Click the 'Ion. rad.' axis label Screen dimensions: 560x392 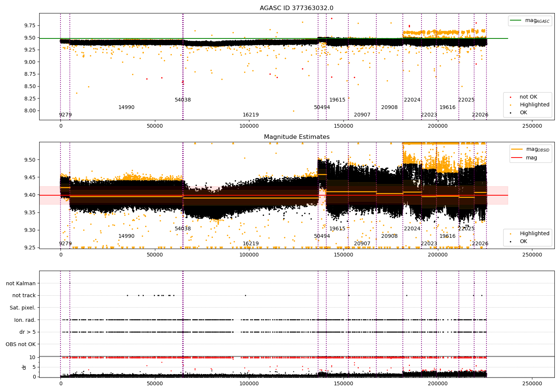pyautogui.click(x=25, y=320)
